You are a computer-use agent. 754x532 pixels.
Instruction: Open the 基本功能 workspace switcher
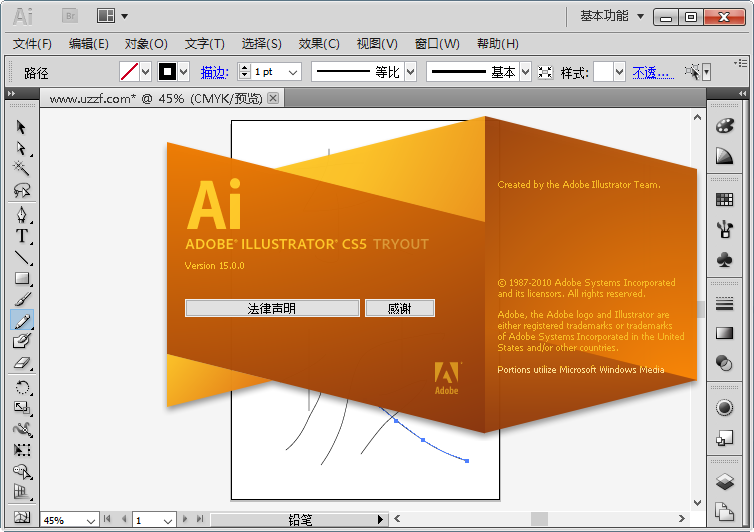point(612,16)
